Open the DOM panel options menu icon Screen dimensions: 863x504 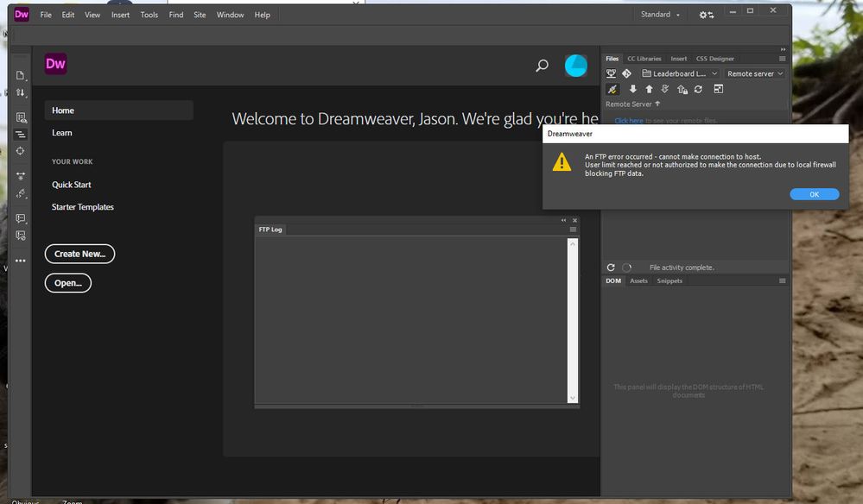pos(782,280)
